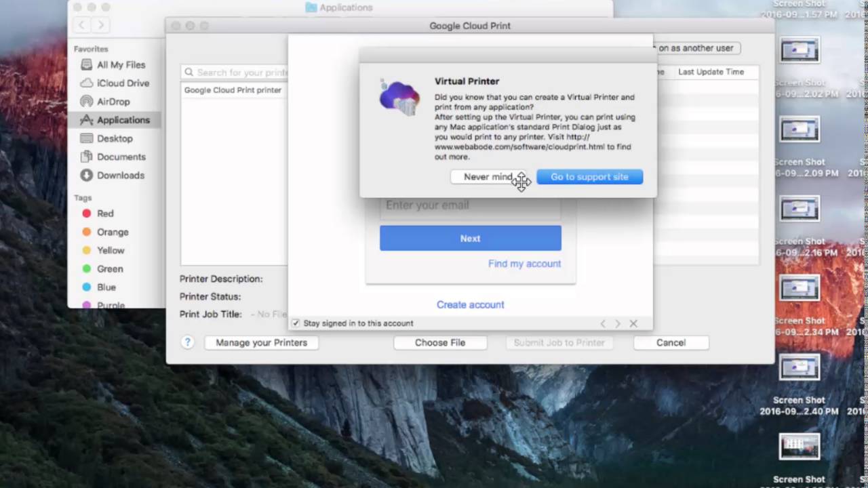This screenshot has height=488, width=868.
Task: Click Submit Job to Printer button
Action: [x=559, y=343]
